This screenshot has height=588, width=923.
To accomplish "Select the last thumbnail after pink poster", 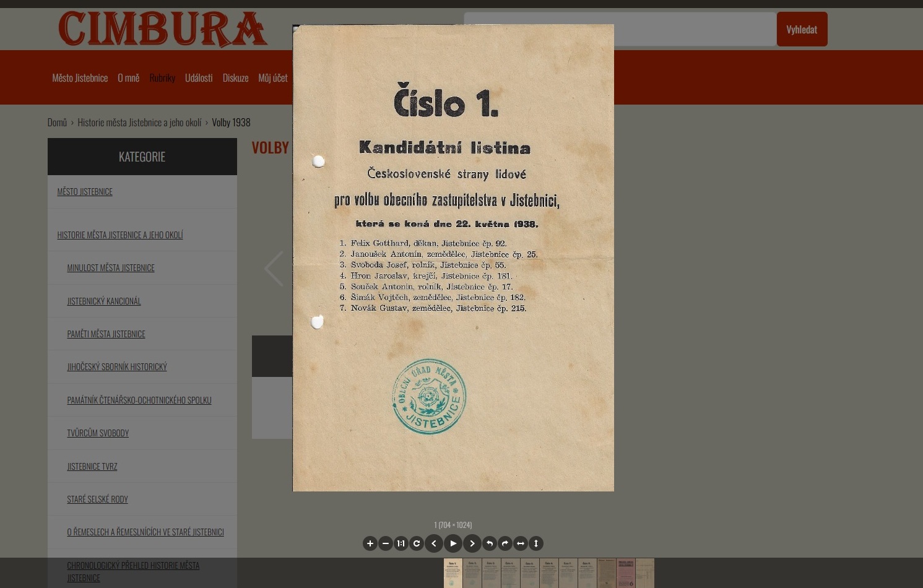I will (645, 573).
